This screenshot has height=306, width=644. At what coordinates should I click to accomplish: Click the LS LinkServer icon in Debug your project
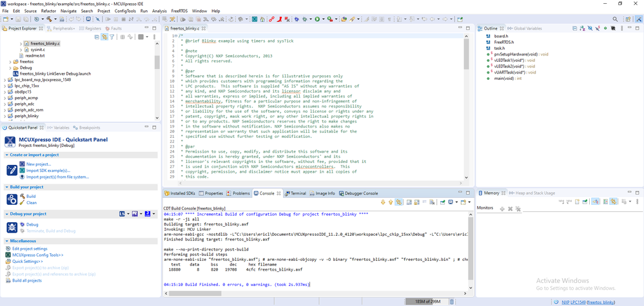click(122, 214)
